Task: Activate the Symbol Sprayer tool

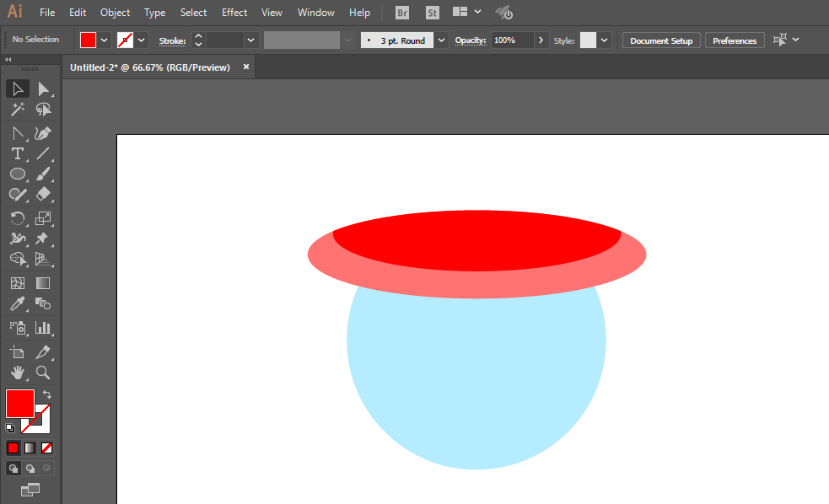Action: [18, 328]
